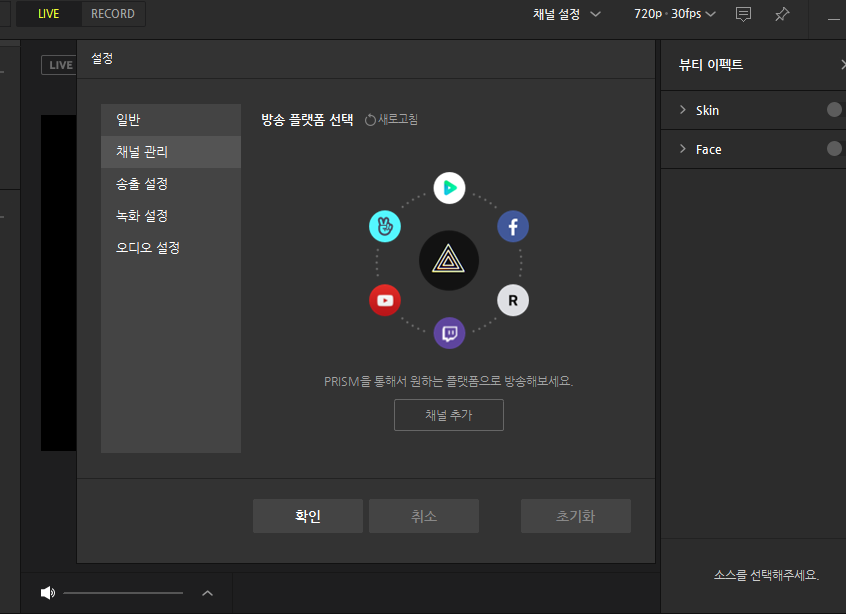The image size is (846, 614).
Task: Pick the Twitch platform icon
Action: pyautogui.click(x=449, y=333)
